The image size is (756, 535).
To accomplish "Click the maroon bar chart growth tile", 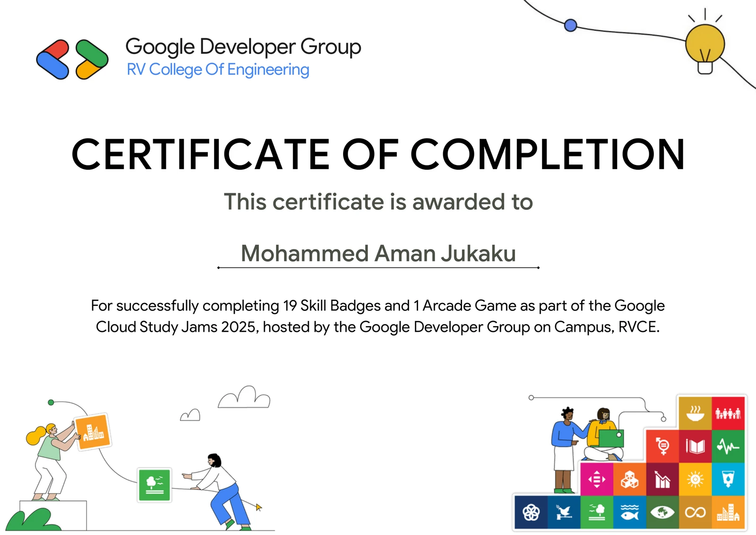I will pyautogui.click(x=662, y=479).
